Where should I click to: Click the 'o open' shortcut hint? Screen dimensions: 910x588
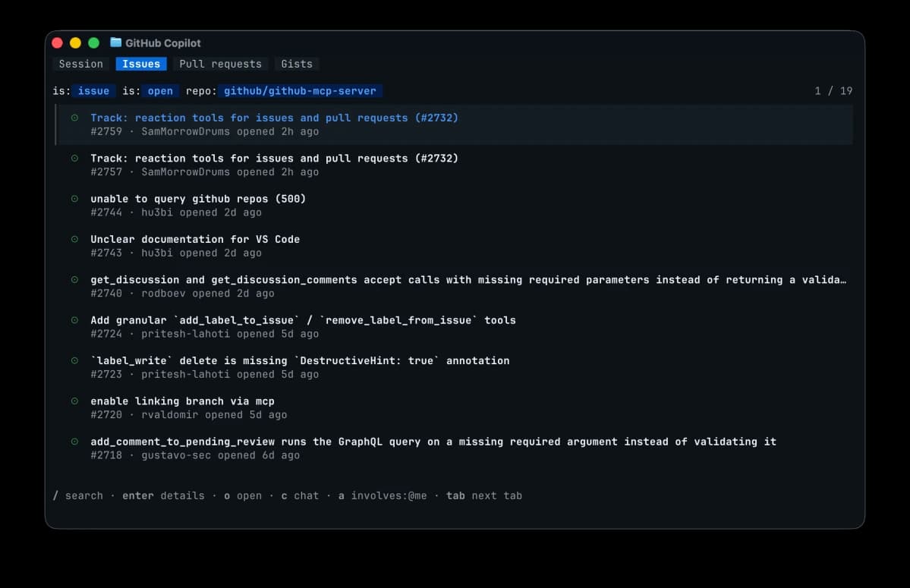(243, 495)
